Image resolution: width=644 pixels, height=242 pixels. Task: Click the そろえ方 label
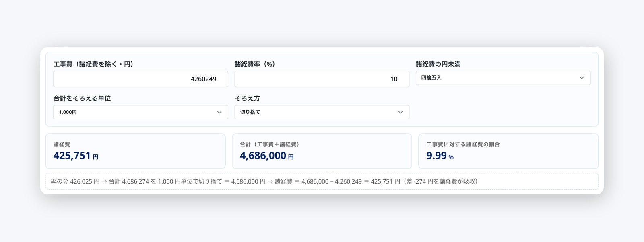247,98
